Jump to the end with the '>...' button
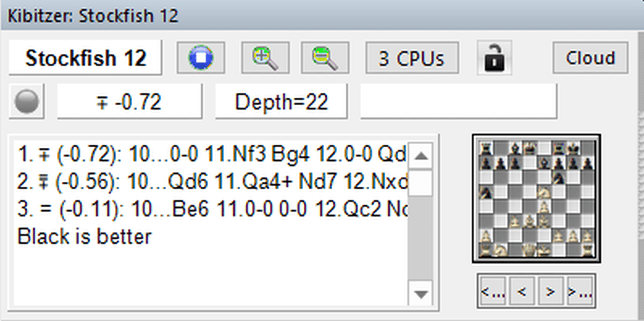 (580, 291)
